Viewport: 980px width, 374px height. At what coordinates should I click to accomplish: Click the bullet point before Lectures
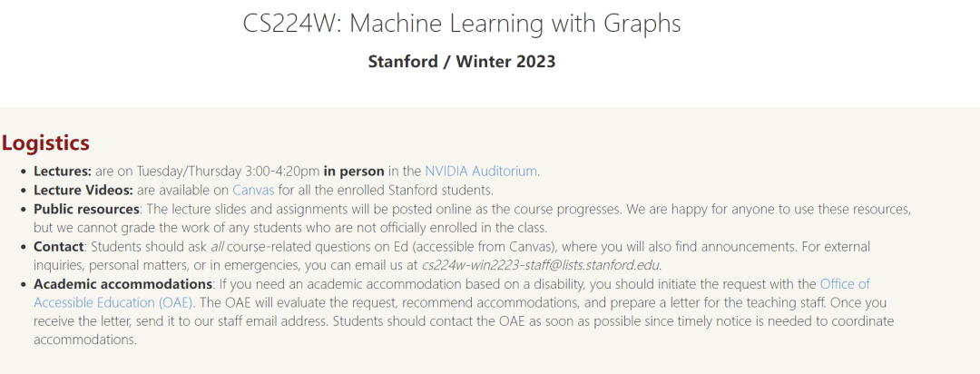(x=24, y=172)
